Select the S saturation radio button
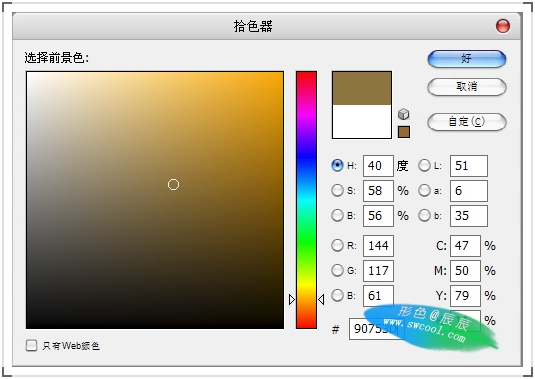This screenshot has height=379, width=535. coord(337,190)
